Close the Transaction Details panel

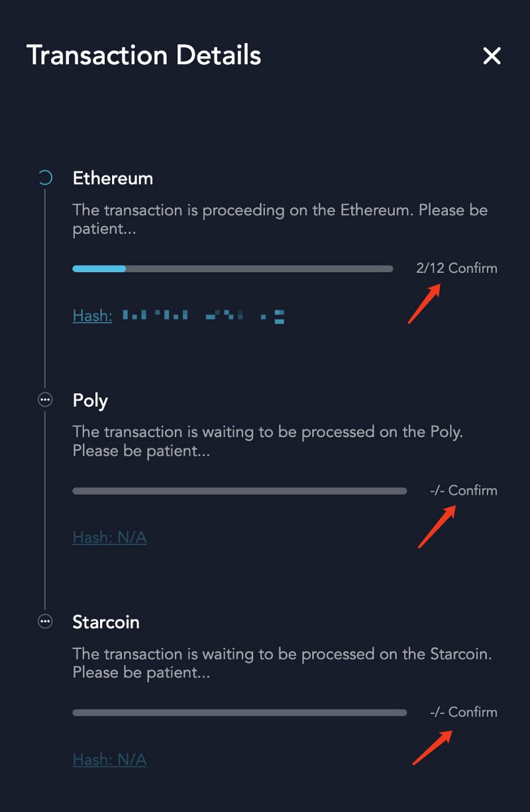492,56
